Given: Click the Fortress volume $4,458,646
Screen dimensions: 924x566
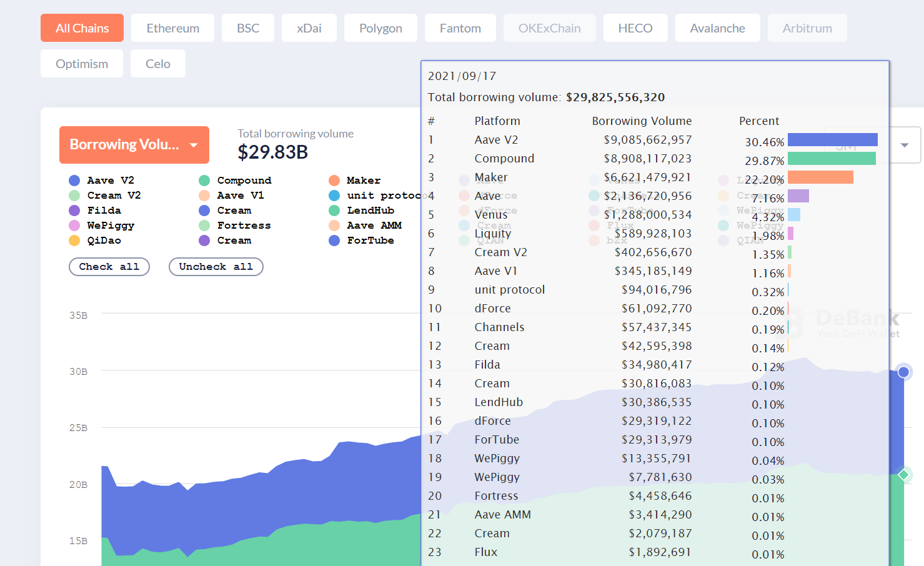Looking at the screenshot, I should tap(660, 496).
